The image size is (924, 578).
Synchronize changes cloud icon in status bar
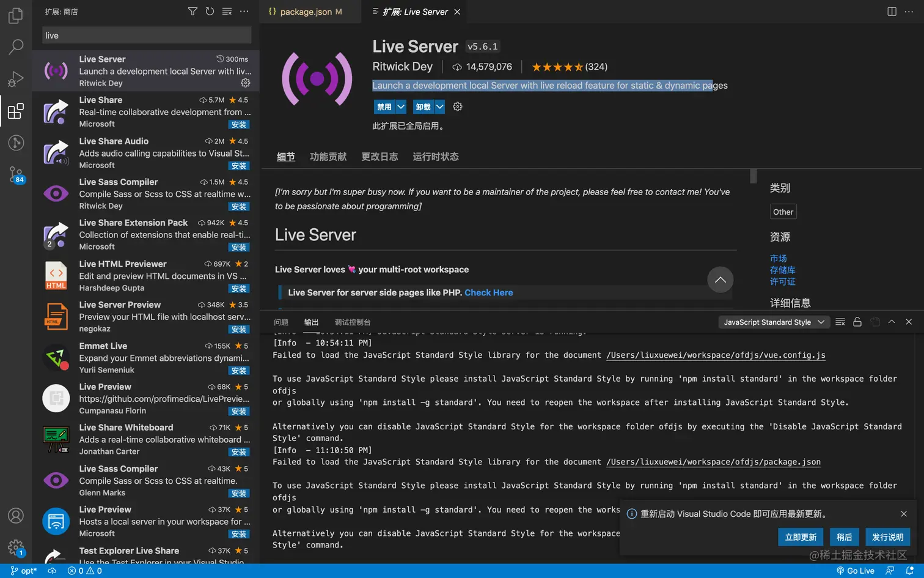[x=53, y=571]
